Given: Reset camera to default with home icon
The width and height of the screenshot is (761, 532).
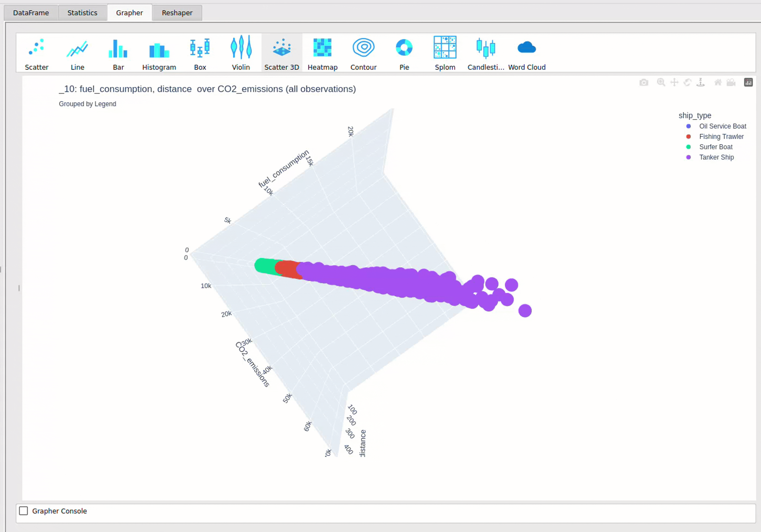Looking at the screenshot, I should click(718, 82).
